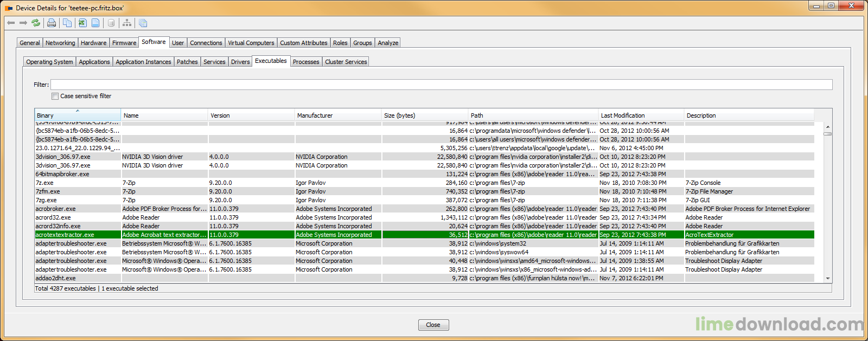Enable the Case sensitive filter checkbox
Viewport: 868px width, 341px height.
pyautogui.click(x=55, y=96)
